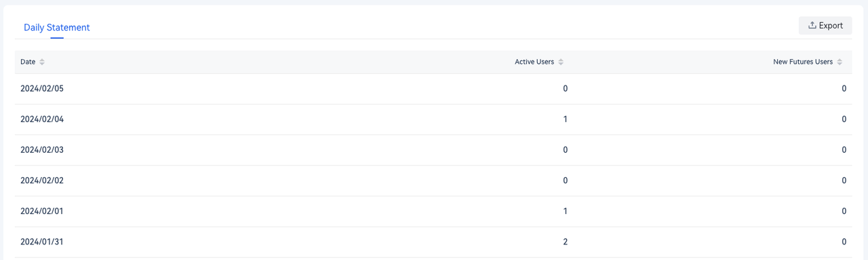868x260 pixels.
Task: Sort the New Futures Users column arrows
Action: pos(840,62)
